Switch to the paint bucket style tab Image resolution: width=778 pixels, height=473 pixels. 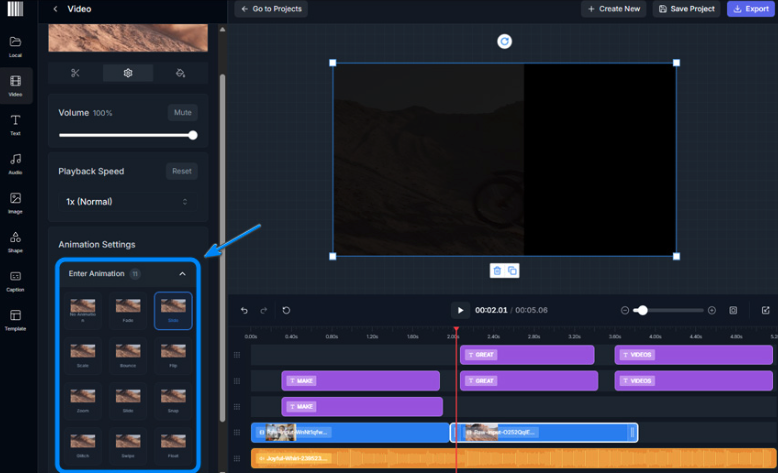click(180, 73)
